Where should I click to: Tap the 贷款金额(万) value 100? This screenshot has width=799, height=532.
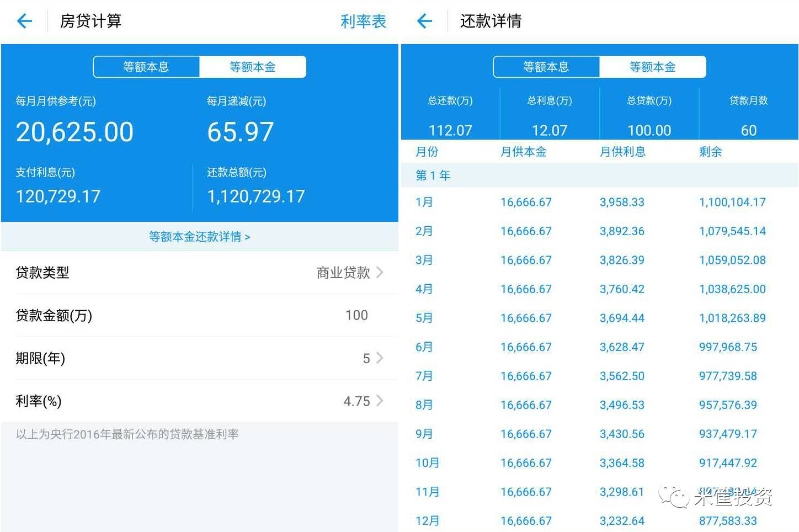tap(356, 315)
